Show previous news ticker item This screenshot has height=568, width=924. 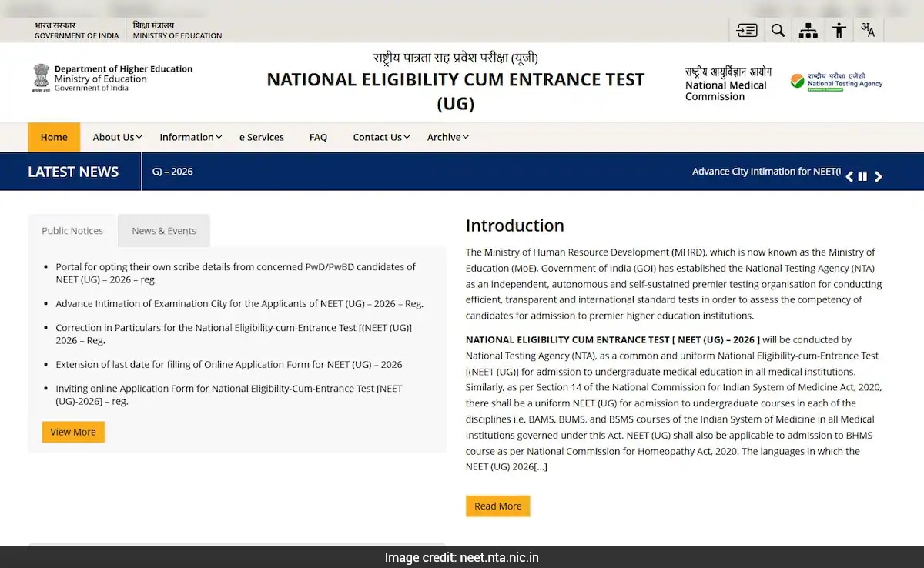point(849,177)
